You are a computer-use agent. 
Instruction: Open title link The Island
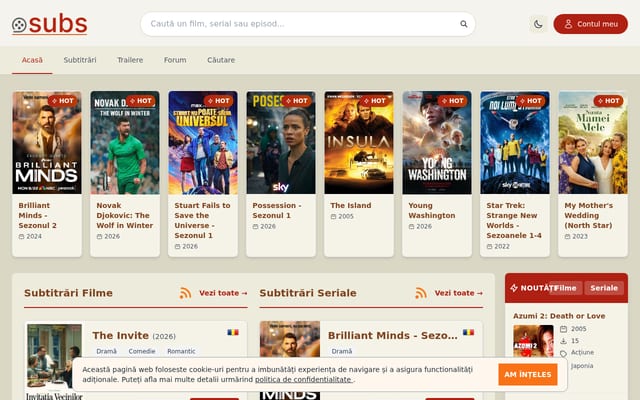click(351, 205)
